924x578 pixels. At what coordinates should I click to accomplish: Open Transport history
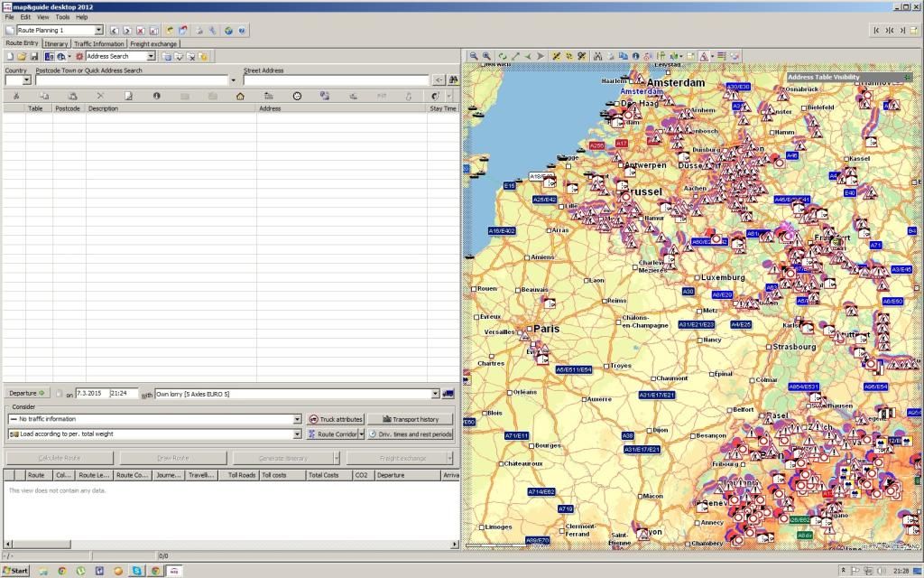(411, 419)
